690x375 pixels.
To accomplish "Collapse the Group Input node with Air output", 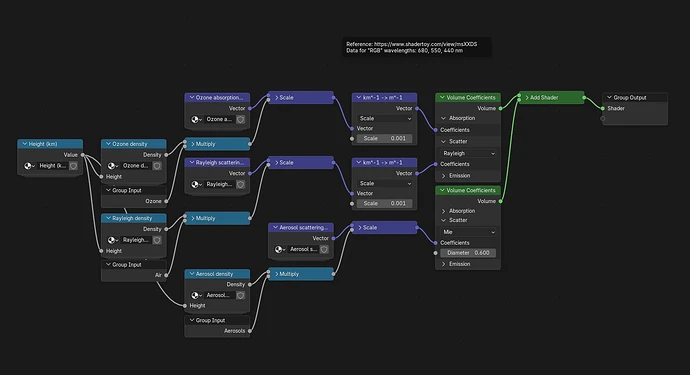I will click(x=108, y=265).
